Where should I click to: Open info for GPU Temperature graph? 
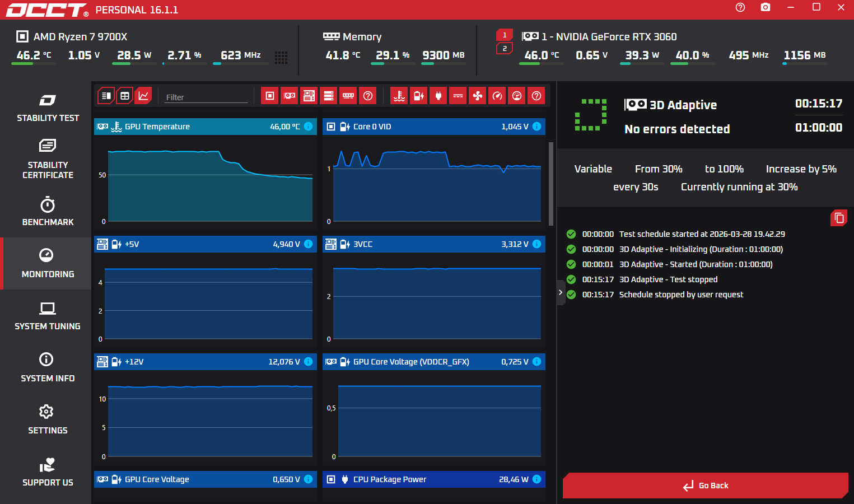(308, 127)
